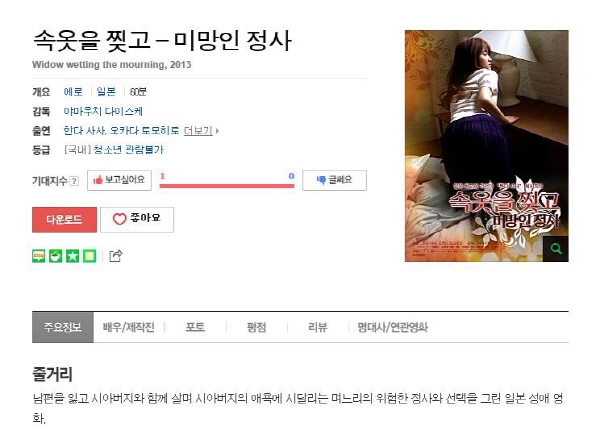This screenshot has height=445, width=600.
Task: Switch to the 포토 tab
Action: [195, 327]
